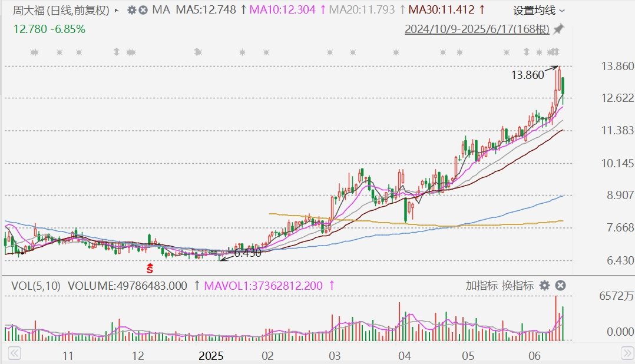Click 加指标 to add an indicator
The height and width of the screenshot is (364, 635).
pyautogui.click(x=481, y=286)
